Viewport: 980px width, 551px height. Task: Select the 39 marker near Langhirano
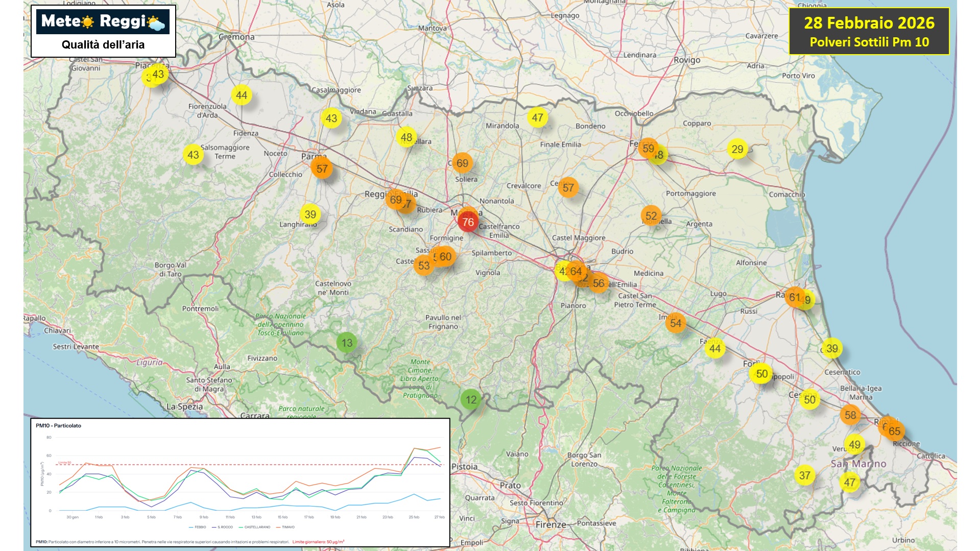click(x=310, y=214)
